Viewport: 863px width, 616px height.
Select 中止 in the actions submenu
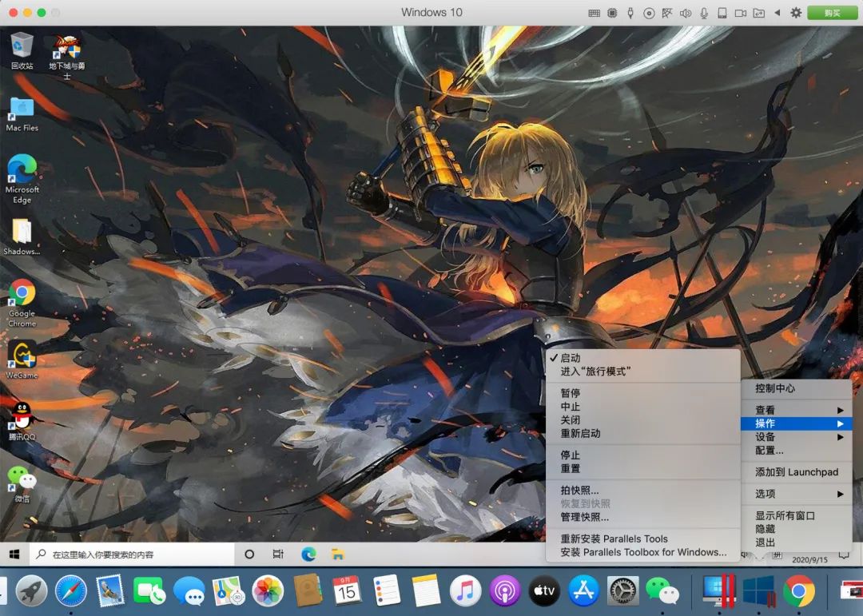[x=642, y=406]
